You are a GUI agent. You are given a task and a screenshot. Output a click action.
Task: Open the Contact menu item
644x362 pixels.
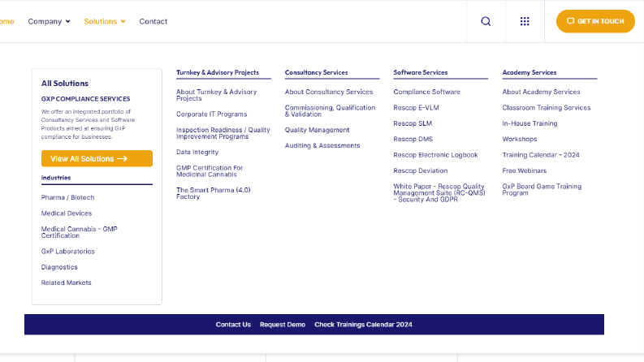[153, 21]
